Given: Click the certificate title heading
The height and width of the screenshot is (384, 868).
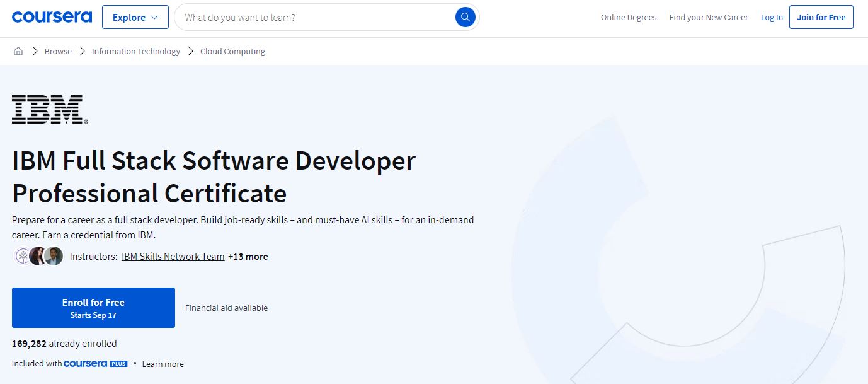Looking at the screenshot, I should click(214, 177).
